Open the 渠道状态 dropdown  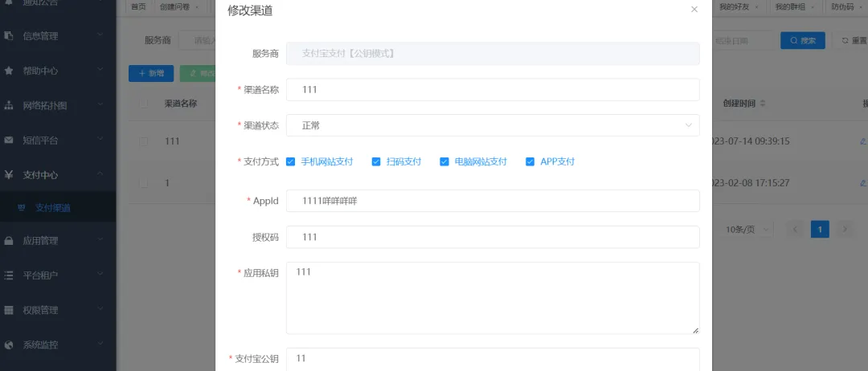click(x=493, y=125)
